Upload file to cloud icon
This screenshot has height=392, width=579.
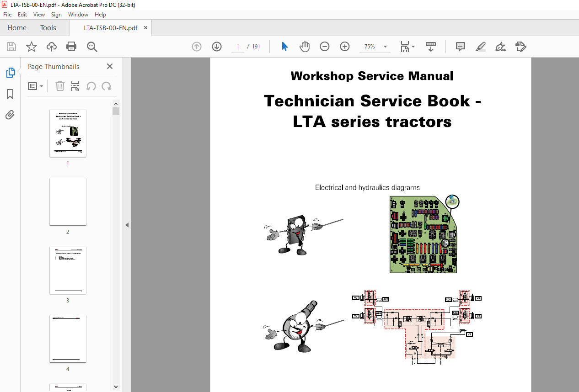coord(52,47)
